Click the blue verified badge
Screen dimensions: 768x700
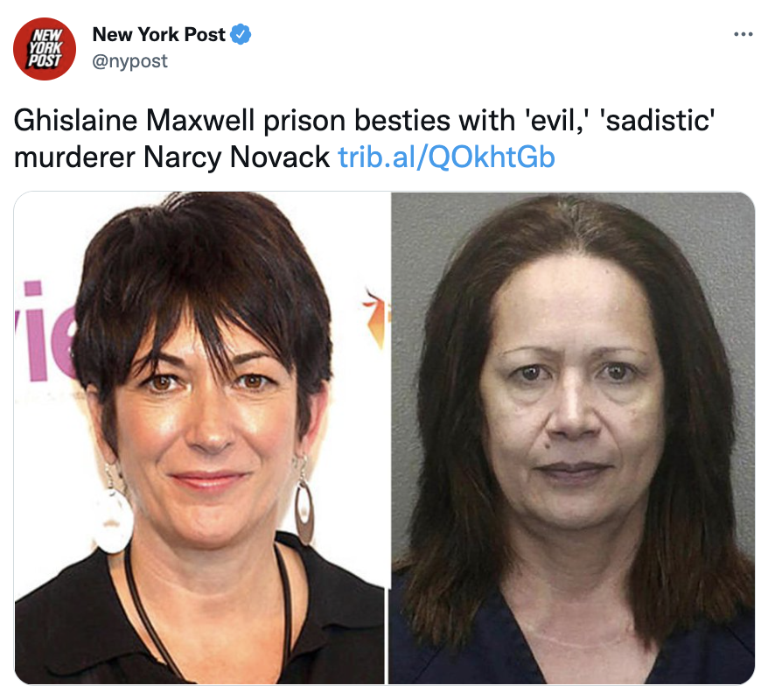tap(241, 34)
